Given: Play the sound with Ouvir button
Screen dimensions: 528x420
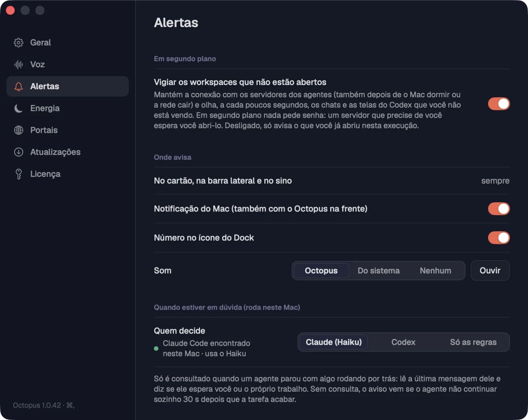Looking at the screenshot, I should pos(490,271).
